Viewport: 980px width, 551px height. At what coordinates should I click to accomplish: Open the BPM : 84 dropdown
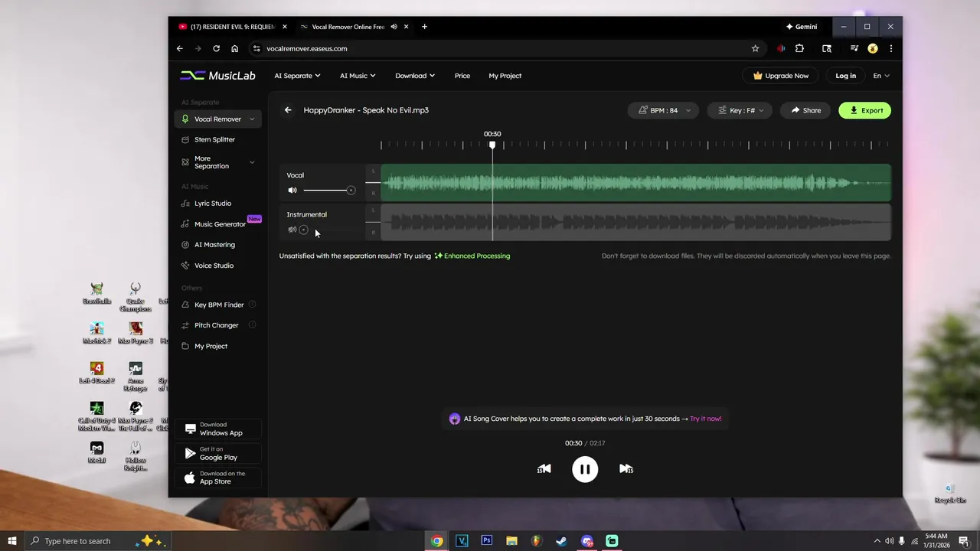[664, 110]
